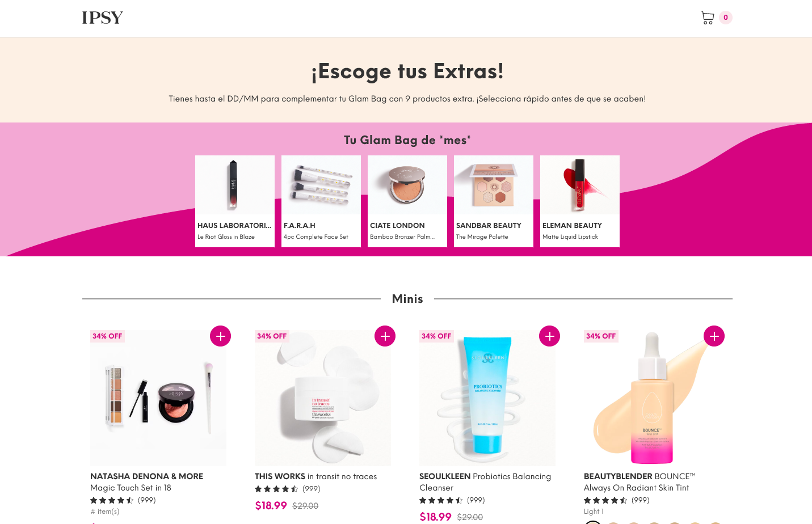This screenshot has height=524, width=812.
Task: Open the shopping cart icon
Action: point(707,18)
